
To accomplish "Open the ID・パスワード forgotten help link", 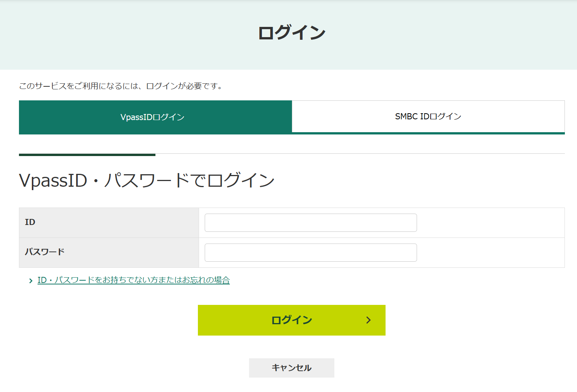I will (x=133, y=280).
